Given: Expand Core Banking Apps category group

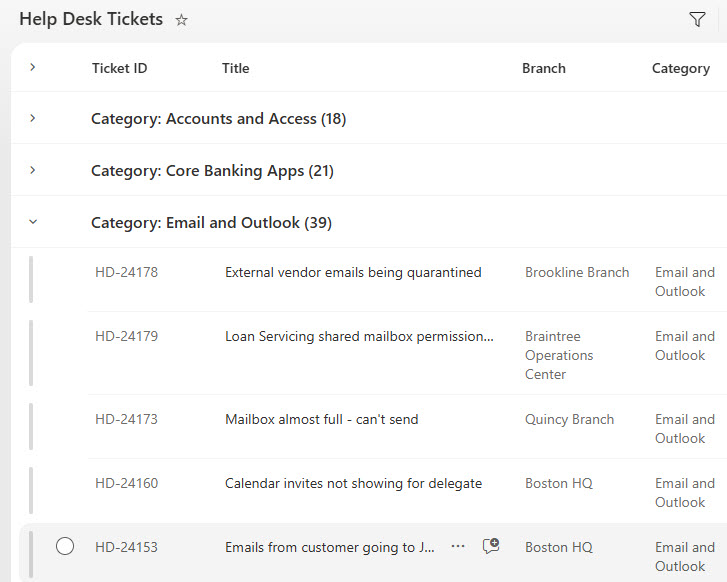Looking at the screenshot, I should [32, 170].
